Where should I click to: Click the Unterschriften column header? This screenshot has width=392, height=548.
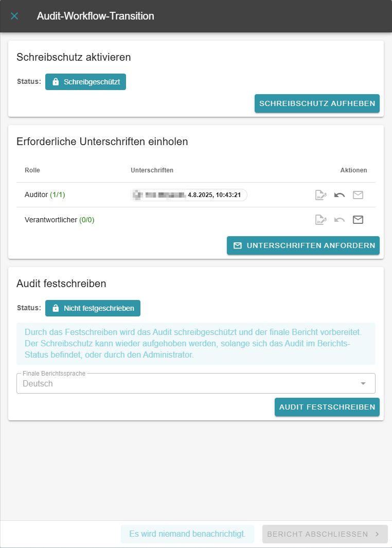click(152, 170)
